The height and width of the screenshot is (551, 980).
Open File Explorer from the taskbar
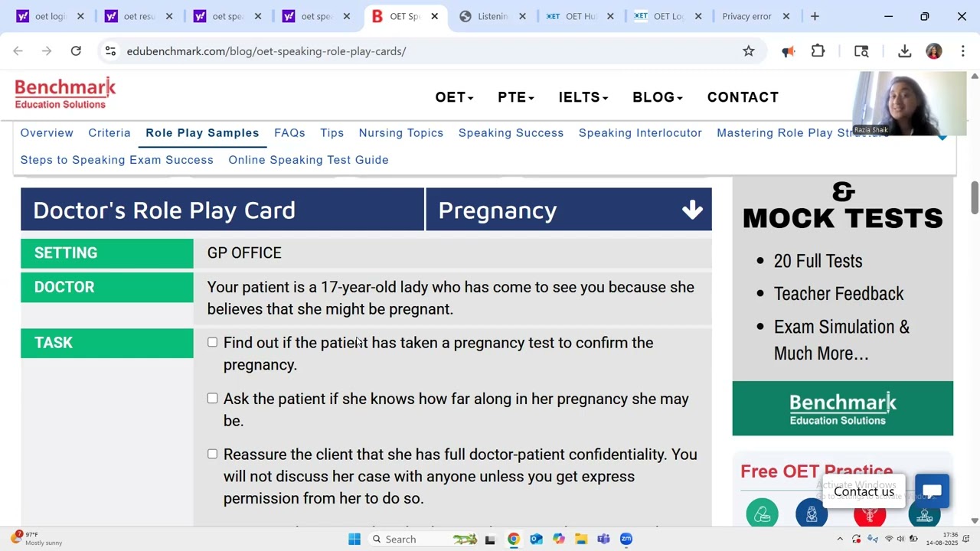581,540
